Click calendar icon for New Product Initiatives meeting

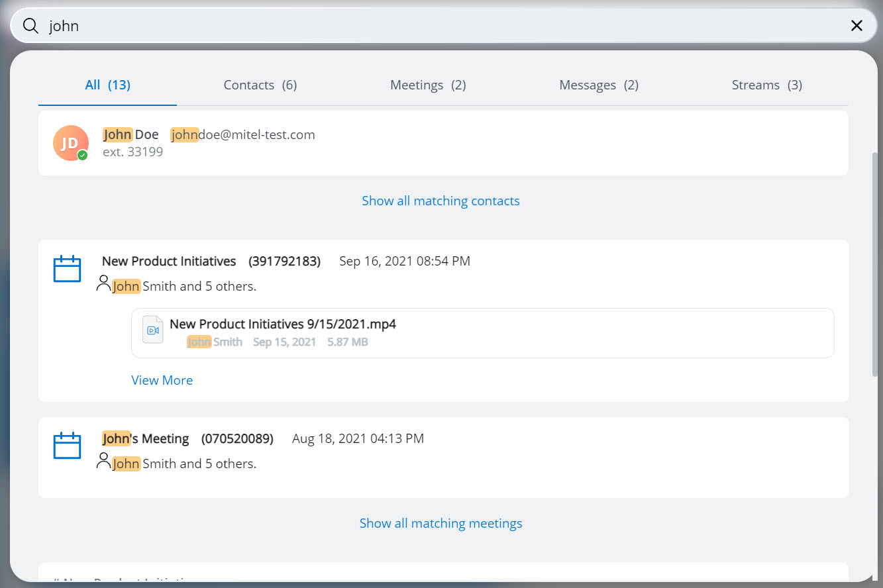click(x=67, y=269)
